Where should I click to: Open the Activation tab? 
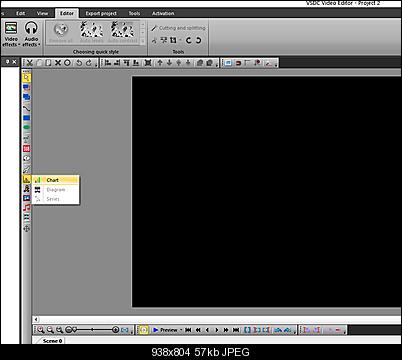(x=163, y=13)
